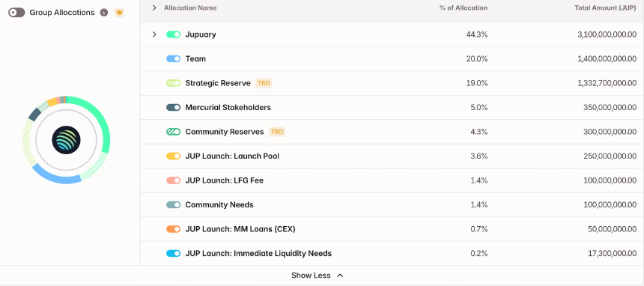Select the Strategic Reserve label
This screenshot has width=644, height=286.
(218, 83)
